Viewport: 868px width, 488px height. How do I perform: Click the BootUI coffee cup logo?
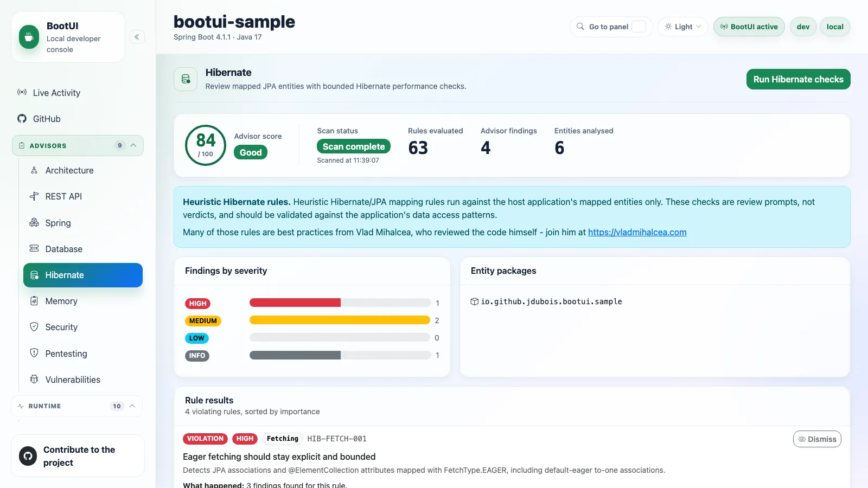29,37
